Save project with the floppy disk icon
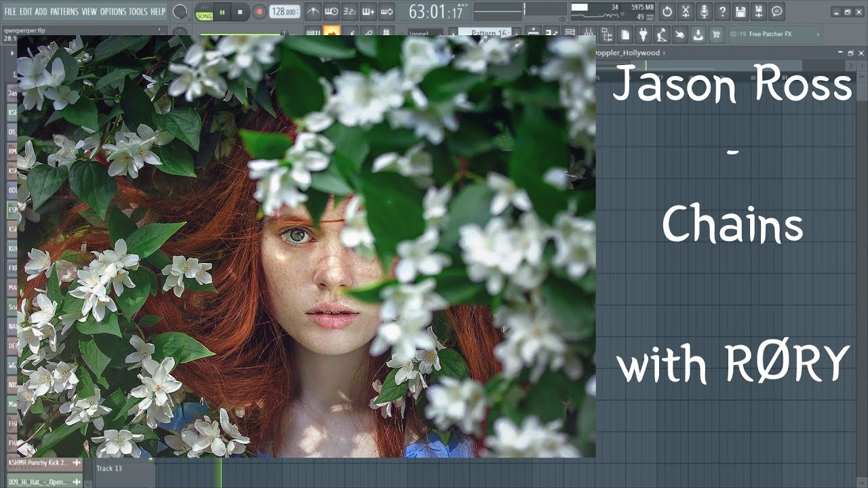Screen dimensions: 868x488 tap(741, 12)
